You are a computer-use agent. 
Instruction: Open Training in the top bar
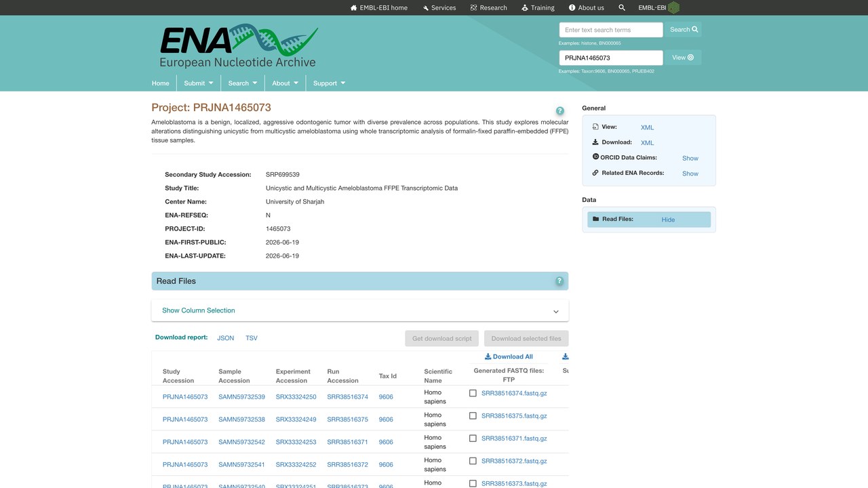pyautogui.click(x=538, y=8)
